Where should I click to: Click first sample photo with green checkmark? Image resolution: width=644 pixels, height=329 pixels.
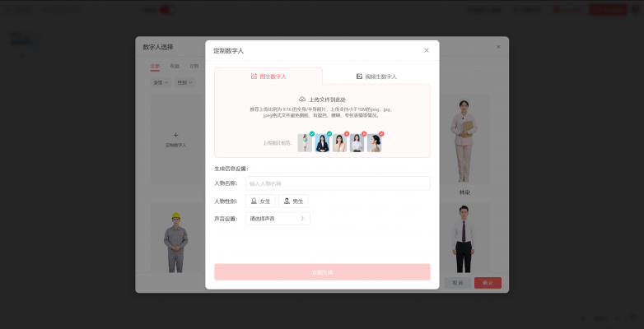click(305, 143)
